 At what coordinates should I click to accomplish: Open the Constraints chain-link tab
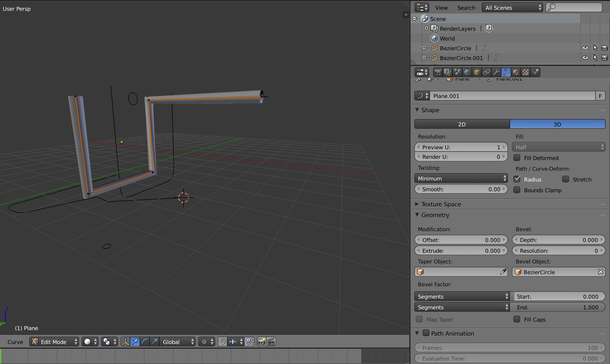(x=486, y=72)
